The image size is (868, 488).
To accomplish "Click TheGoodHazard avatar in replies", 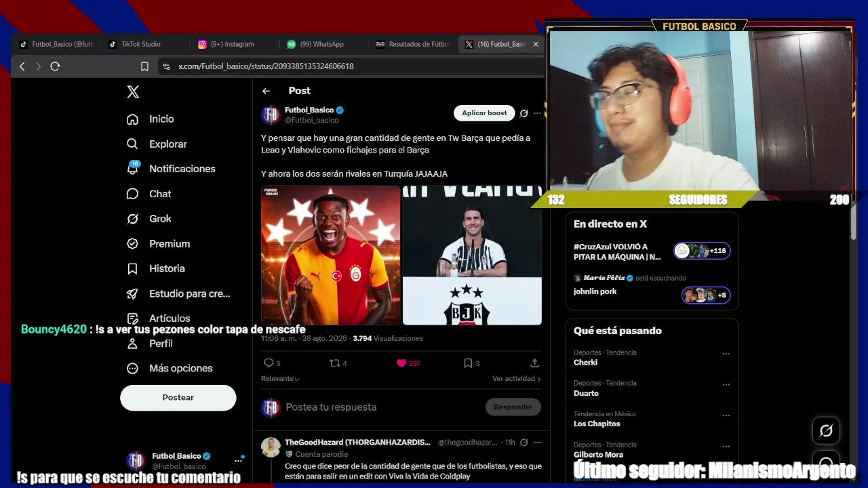I will pos(271,447).
